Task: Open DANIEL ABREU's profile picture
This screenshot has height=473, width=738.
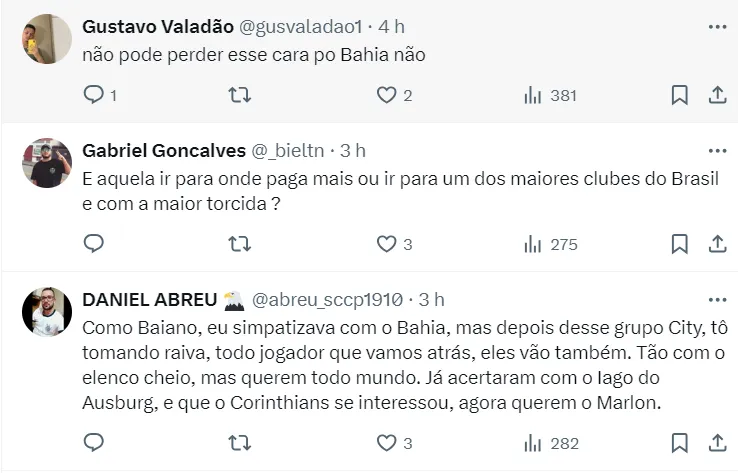Action: [x=47, y=312]
